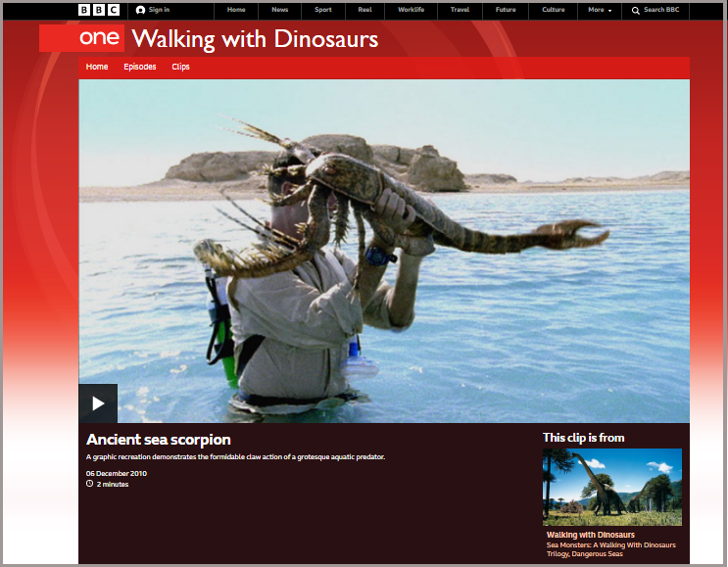Open the Culture section

pyautogui.click(x=553, y=10)
